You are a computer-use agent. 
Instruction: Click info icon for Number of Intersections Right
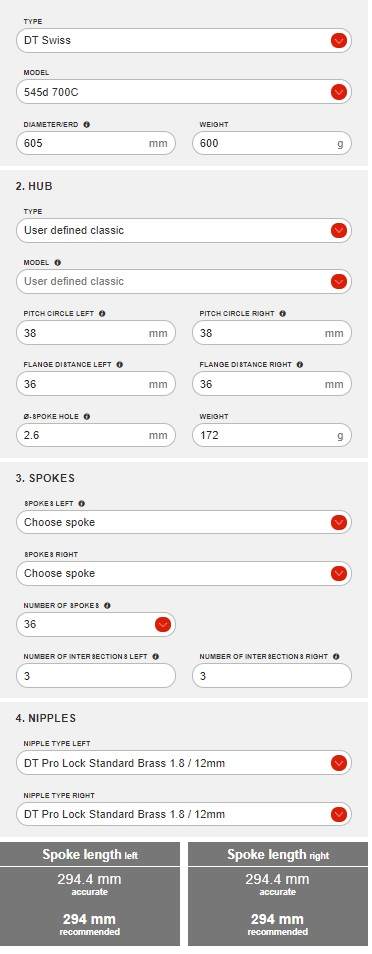pos(336,657)
